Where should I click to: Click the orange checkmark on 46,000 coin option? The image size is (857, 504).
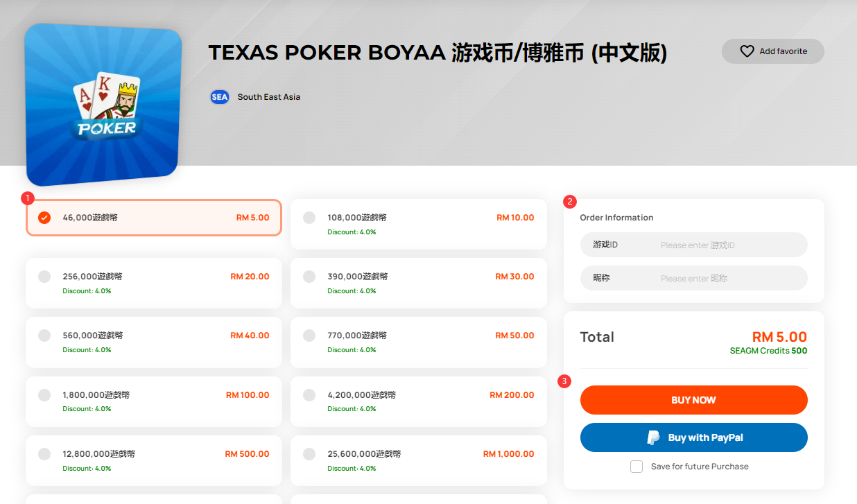(x=44, y=218)
